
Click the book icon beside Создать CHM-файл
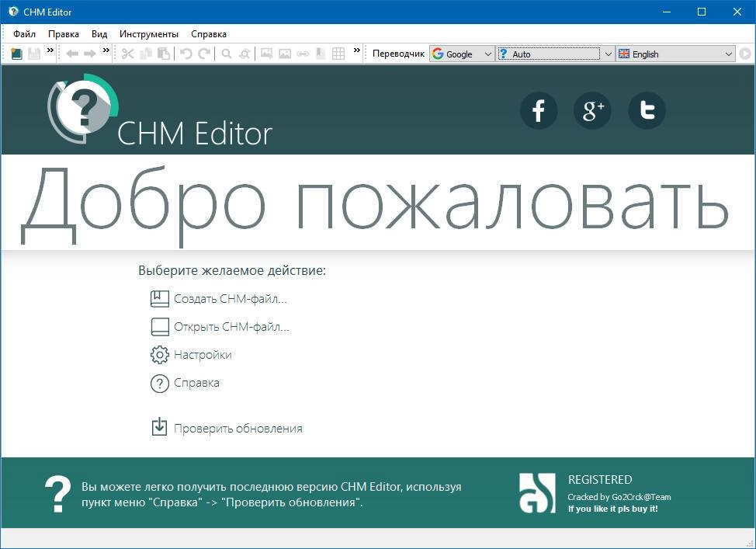click(x=160, y=299)
